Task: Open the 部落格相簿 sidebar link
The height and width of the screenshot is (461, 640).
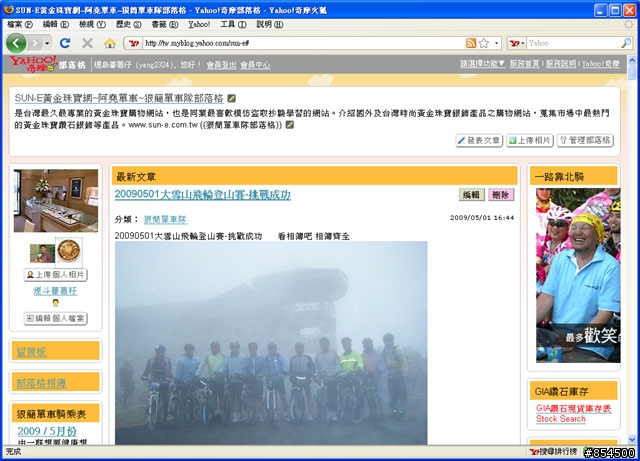Action: coord(41,383)
